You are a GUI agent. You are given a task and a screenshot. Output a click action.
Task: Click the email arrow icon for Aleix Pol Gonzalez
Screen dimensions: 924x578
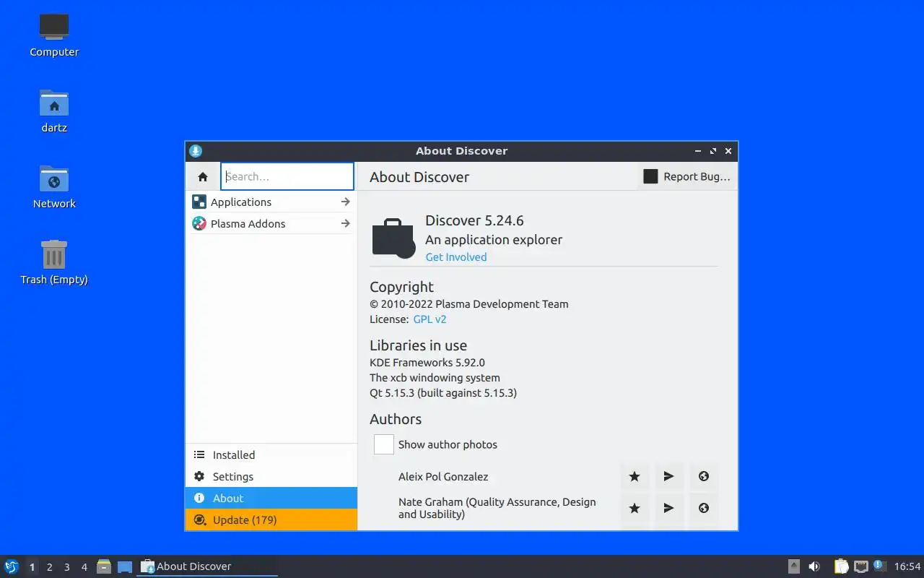pyautogui.click(x=669, y=476)
